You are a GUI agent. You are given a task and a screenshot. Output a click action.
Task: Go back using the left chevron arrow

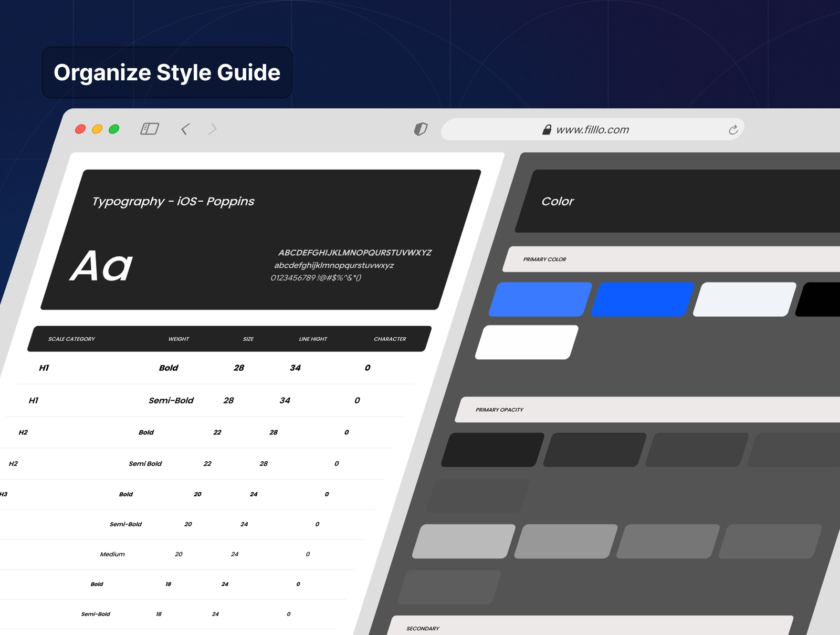185,129
